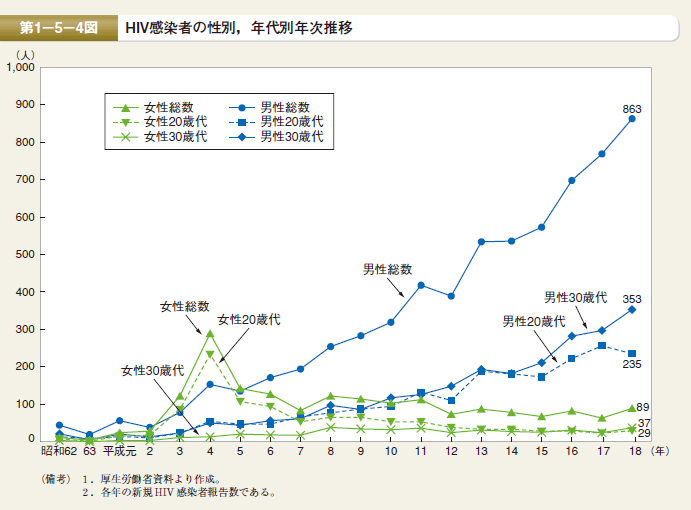Click the y-axis tick label 300
691x510 pixels.
pyautogui.click(x=25, y=329)
